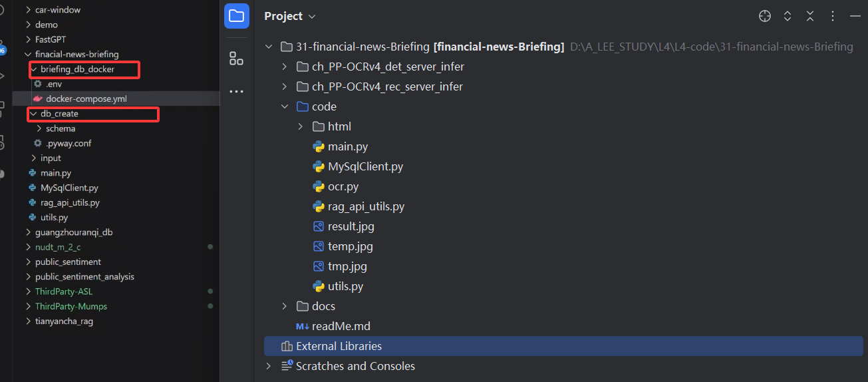Select ocr.py in the code folder
The height and width of the screenshot is (382, 868).
[x=343, y=186]
